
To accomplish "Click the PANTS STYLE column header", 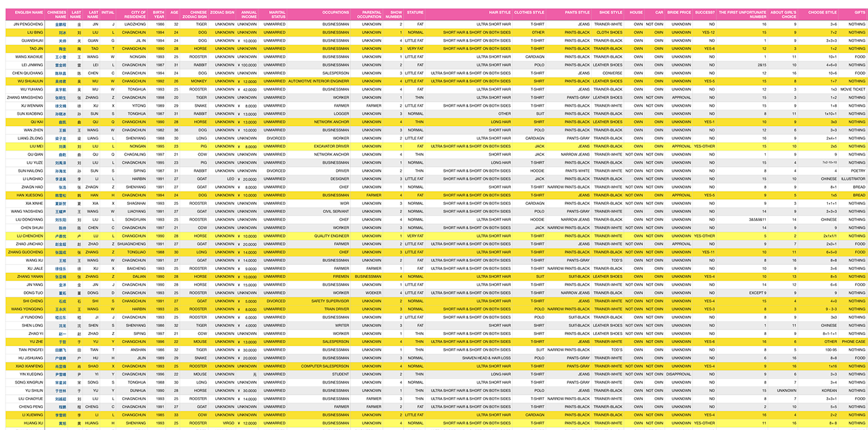I will (x=577, y=12).
